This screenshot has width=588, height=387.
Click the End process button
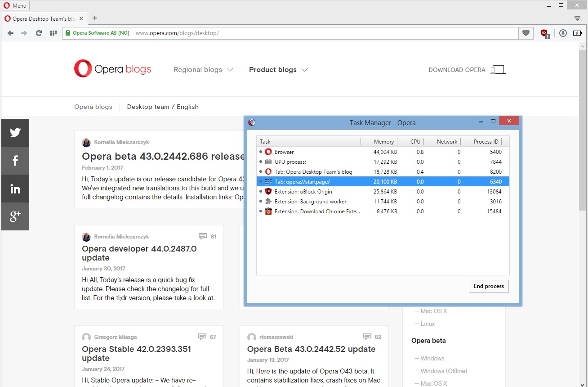(x=489, y=286)
